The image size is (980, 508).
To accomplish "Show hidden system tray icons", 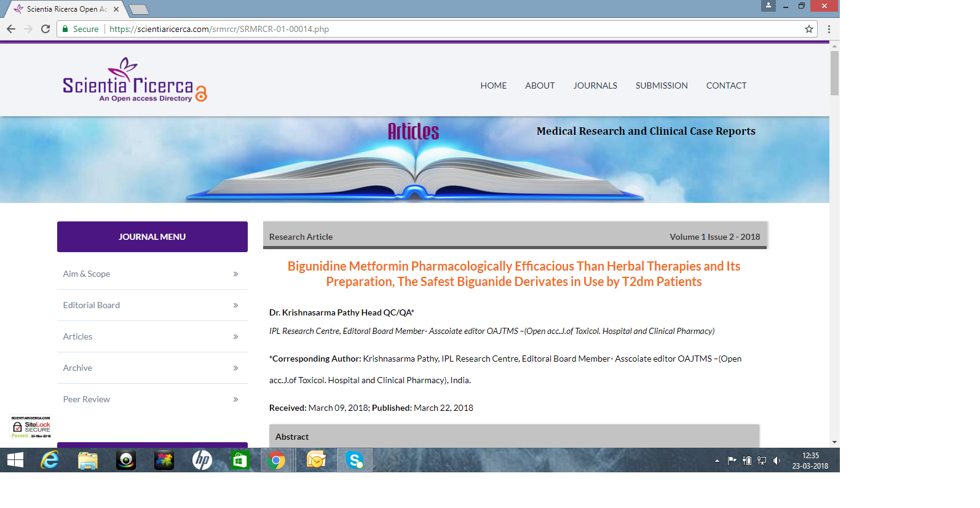I will pyautogui.click(x=717, y=461).
